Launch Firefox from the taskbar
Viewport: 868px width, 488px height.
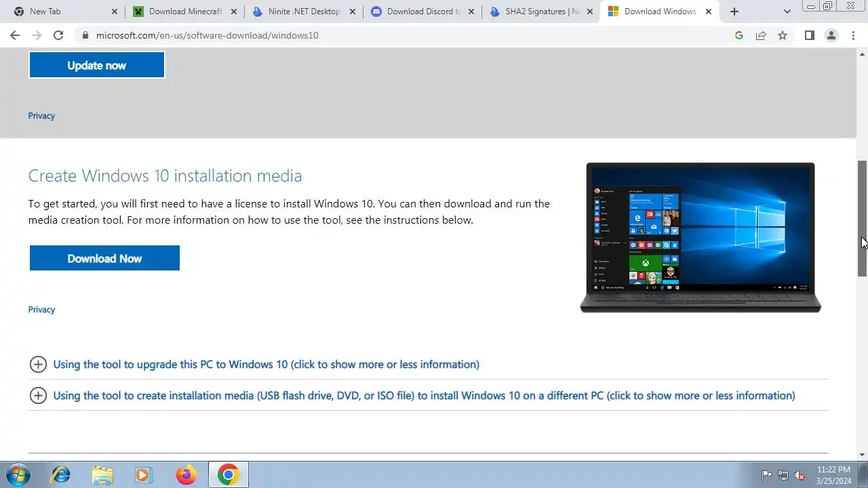[186, 475]
